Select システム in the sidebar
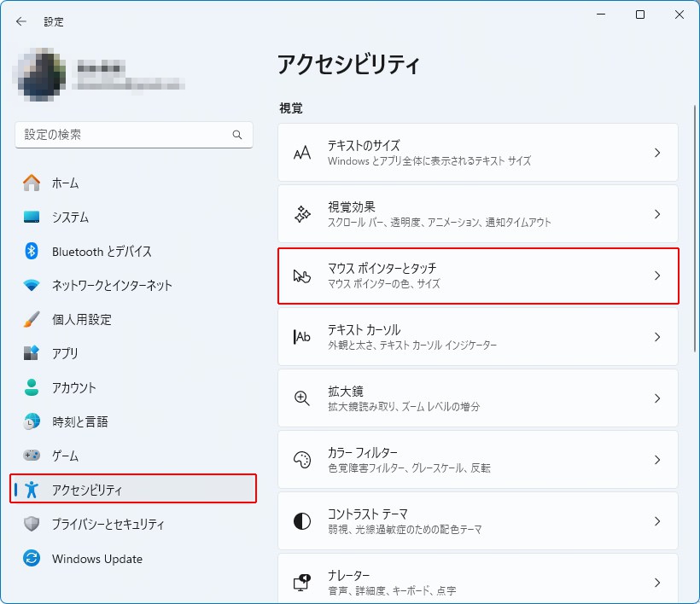Image resolution: width=700 pixels, height=604 pixels. (70, 217)
